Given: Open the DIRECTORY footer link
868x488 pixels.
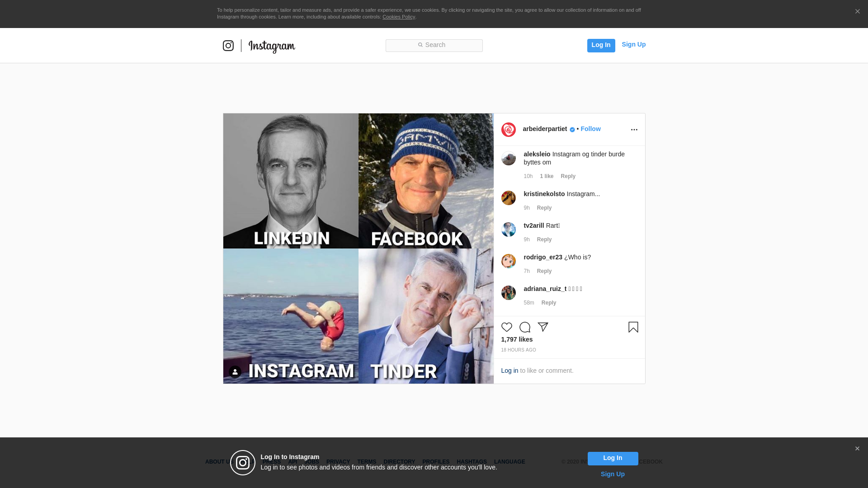Looking at the screenshot, I should click(399, 462).
